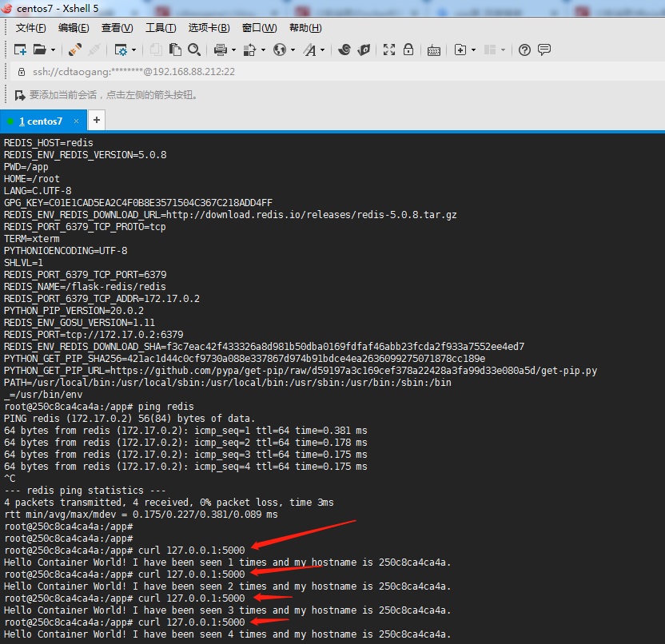Click the Font icon
The height and width of the screenshot is (644, 665).
[x=309, y=50]
